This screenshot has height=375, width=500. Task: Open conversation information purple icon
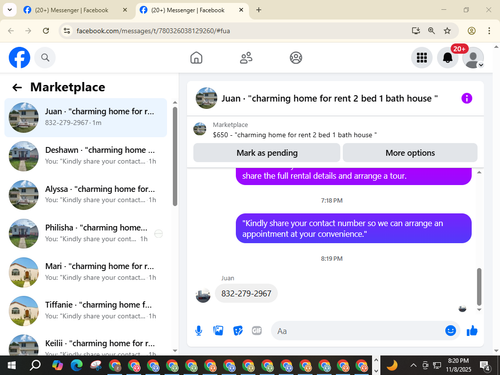pyautogui.click(x=467, y=98)
